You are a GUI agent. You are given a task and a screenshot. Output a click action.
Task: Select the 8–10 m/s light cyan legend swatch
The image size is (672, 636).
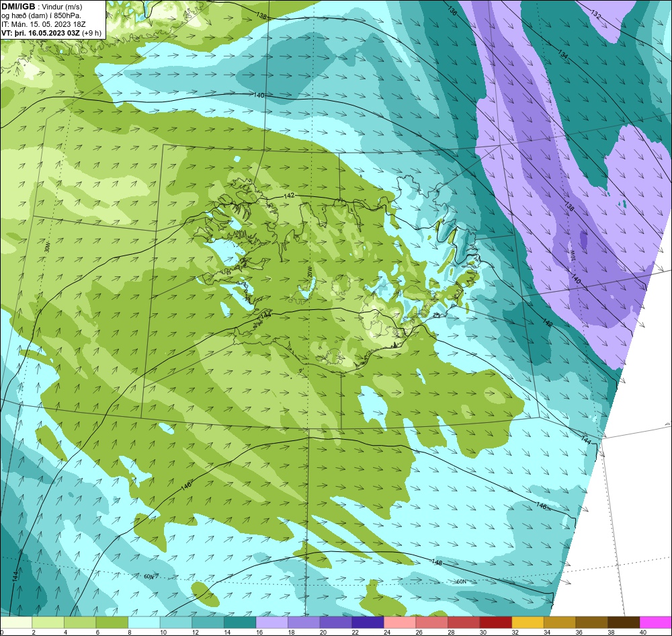[x=144, y=623]
